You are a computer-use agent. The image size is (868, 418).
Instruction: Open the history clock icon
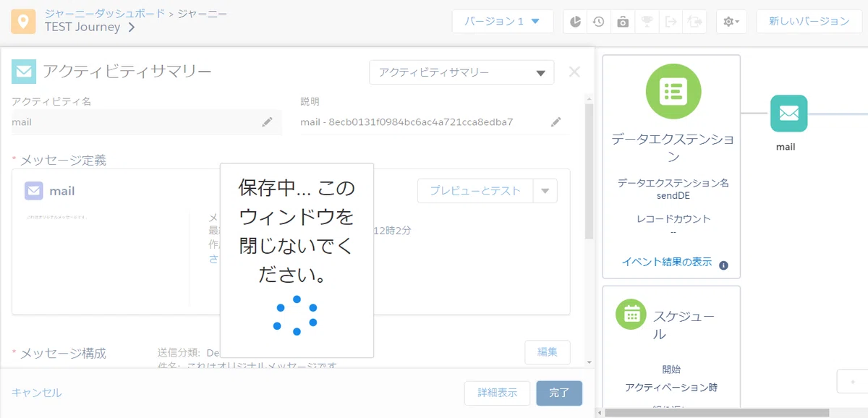[599, 22]
